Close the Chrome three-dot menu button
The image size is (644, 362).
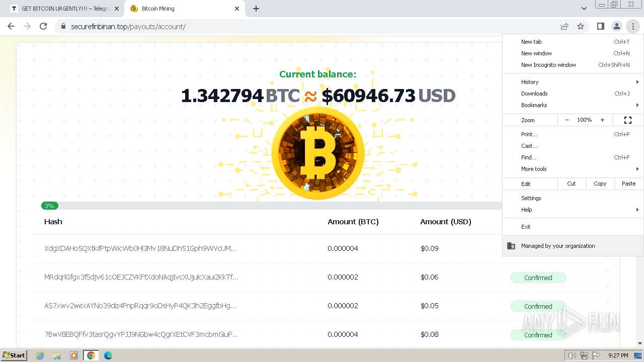pyautogui.click(x=633, y=26)
